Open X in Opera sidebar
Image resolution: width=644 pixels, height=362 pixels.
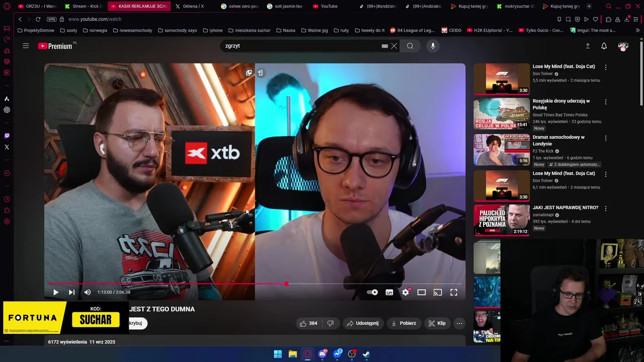pyautogui.click(x=7, y=147)
